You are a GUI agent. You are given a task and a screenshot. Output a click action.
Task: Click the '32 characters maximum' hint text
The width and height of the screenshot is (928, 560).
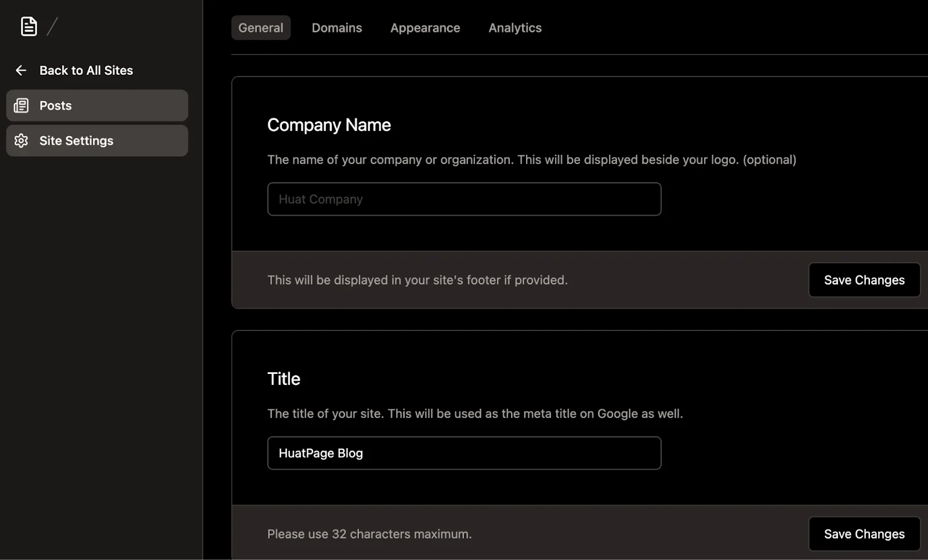pyautogui.click(x=369, y=534)
